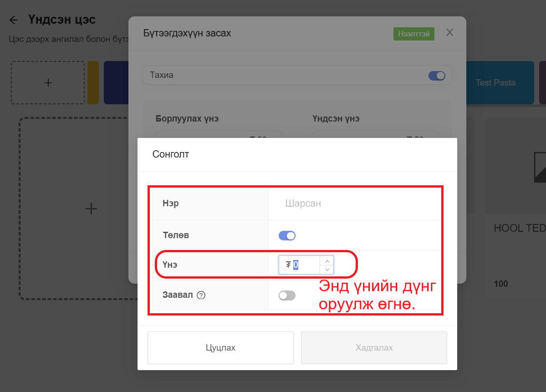Increase Үнэ with the up arrow
The height and width of the screenshot is (392, 546).
point(327,261)
